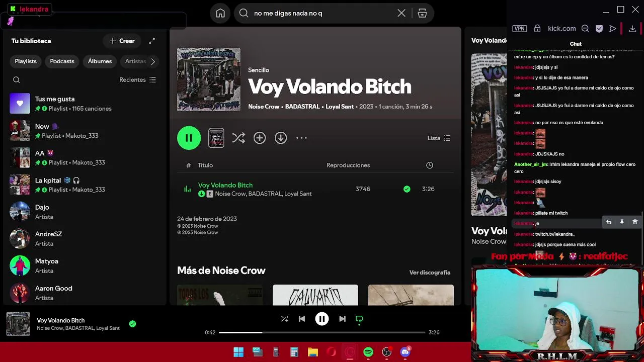The height and width of the screenshot is (362, 644).
Task: Pin the hovered chat message
Action: [x=622, y=222]
